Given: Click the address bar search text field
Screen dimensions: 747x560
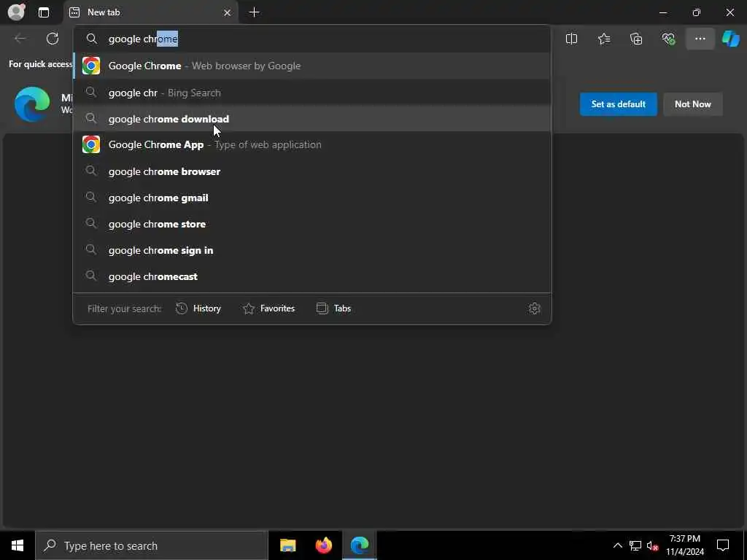Looking at the screenshot, I should (312, 39).
